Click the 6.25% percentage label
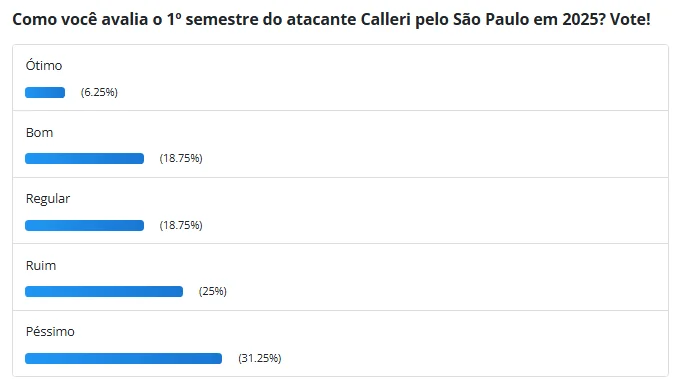Viewport: 681px width, 391px height. pyautogui.click(x=99, y=92)
